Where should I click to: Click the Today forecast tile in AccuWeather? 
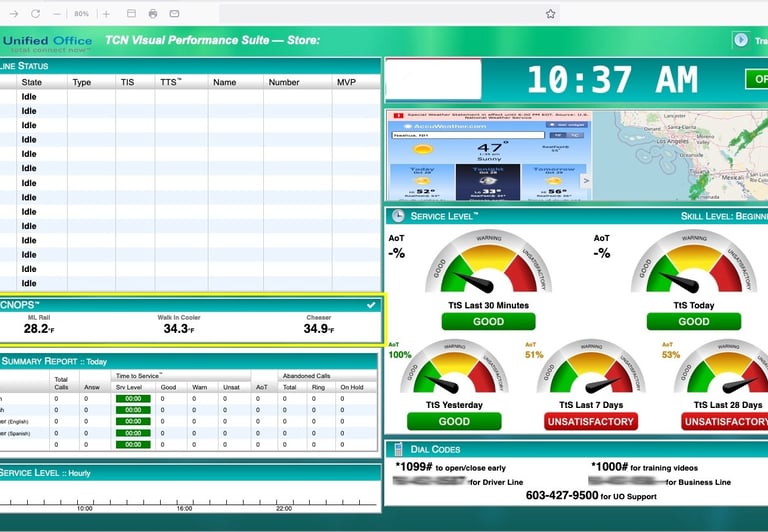point(422,182)
